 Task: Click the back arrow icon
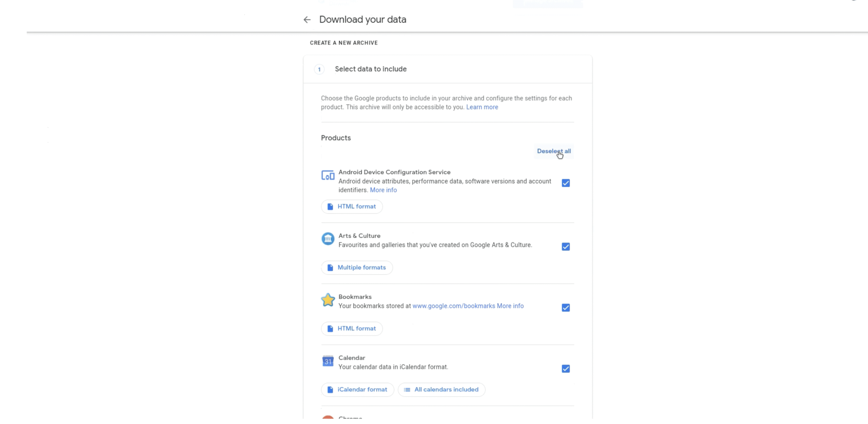click(307, 20)
